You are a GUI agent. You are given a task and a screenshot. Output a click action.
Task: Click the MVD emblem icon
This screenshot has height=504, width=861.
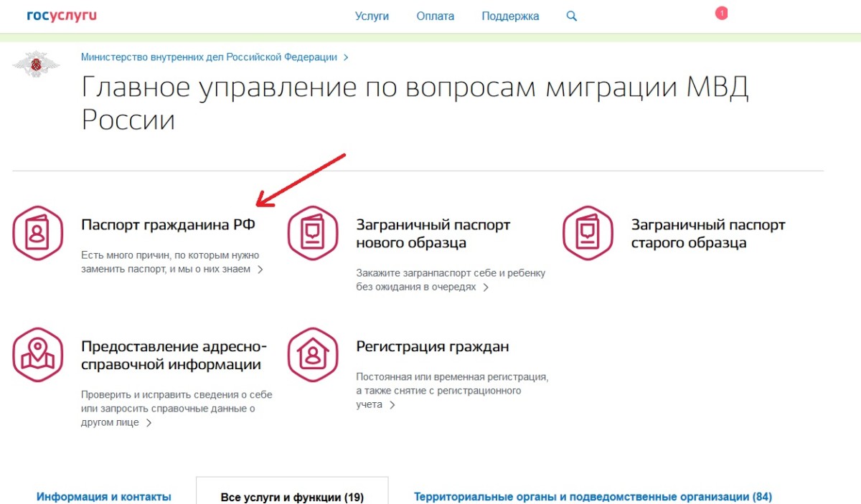coord(36,65)
